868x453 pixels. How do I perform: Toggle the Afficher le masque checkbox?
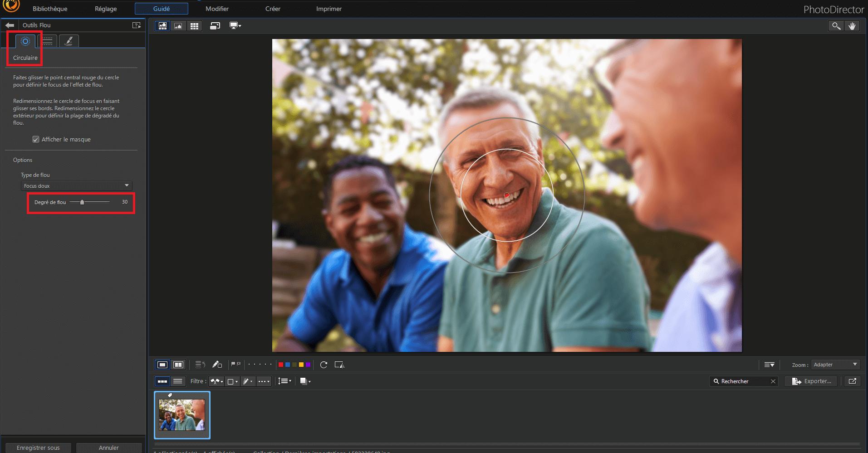point(36,139)
